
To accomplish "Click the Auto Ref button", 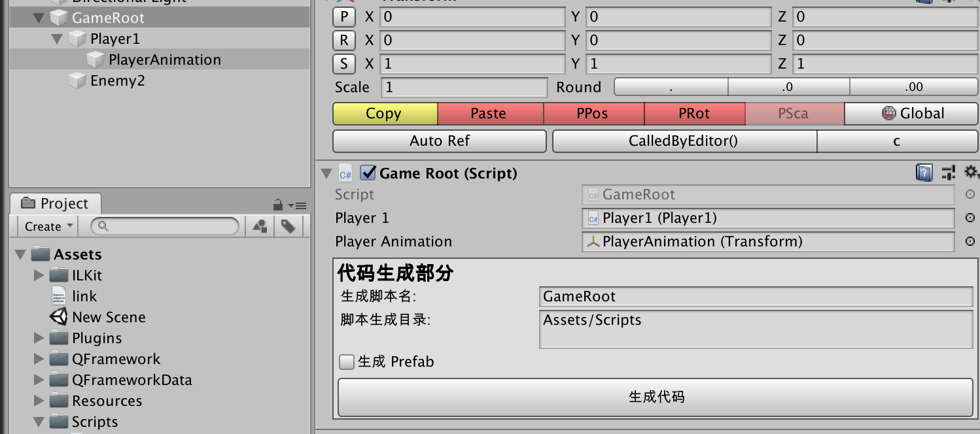I will [440, 141].
